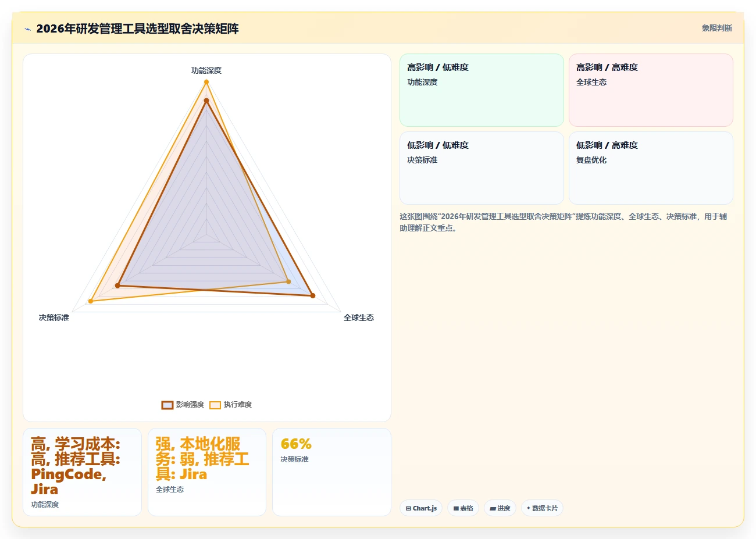Click 复盘优化 text in quadrant card

click(x=591, y=160)
